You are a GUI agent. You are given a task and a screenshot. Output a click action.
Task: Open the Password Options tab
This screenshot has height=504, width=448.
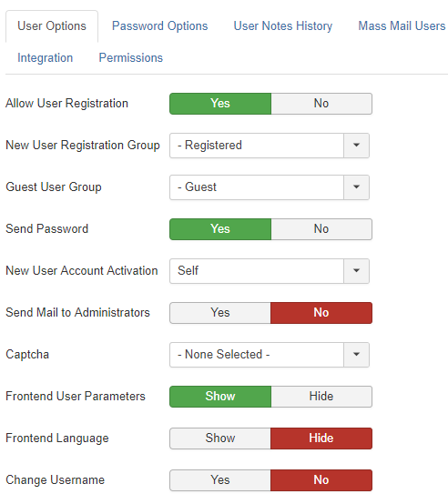[159, 26]
